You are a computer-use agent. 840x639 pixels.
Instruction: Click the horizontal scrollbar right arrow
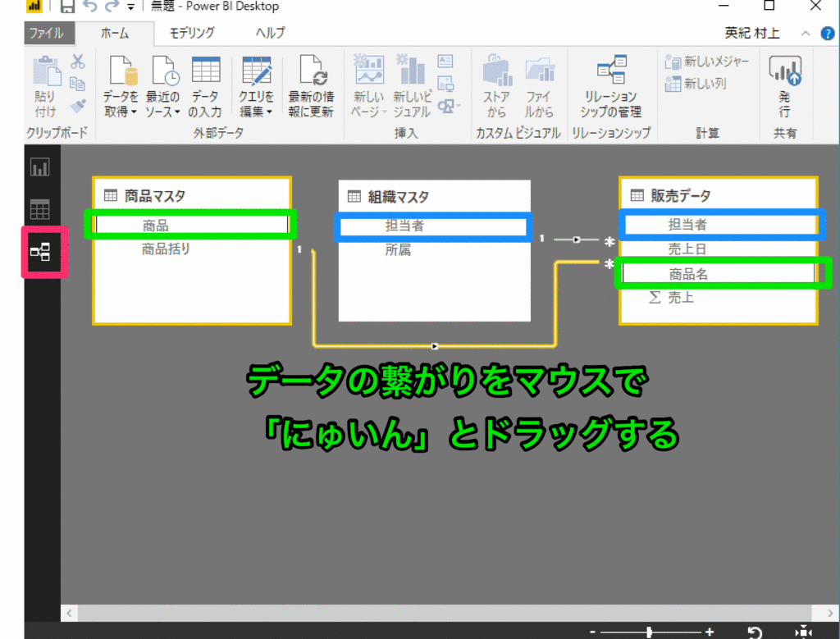tap(829, 612)
